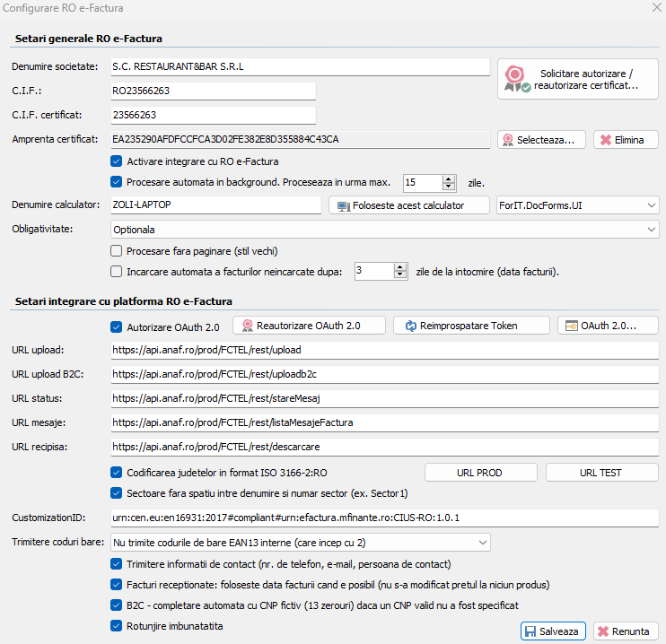Click Elimina to remove certificate
This screenshot has height=644, width=666.
(x=626, y=140)
